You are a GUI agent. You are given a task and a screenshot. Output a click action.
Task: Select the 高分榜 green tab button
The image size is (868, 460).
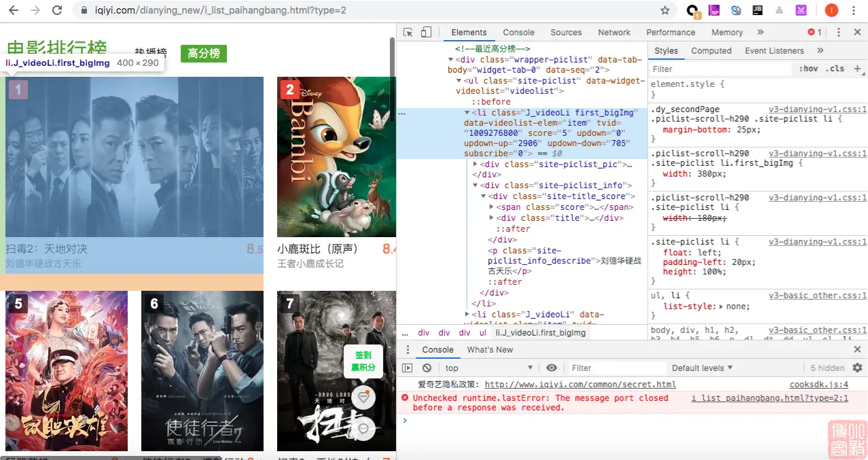tap(204, 54)
